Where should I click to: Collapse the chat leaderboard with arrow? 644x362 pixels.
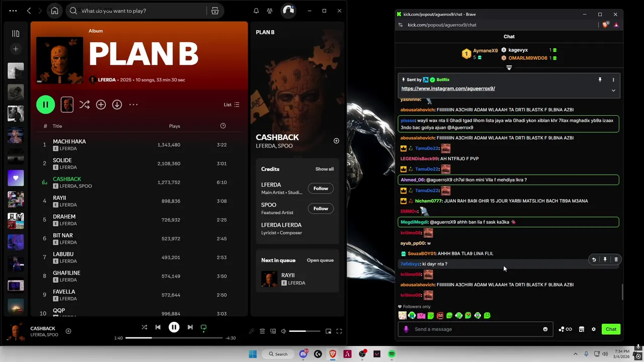point(509,67)
